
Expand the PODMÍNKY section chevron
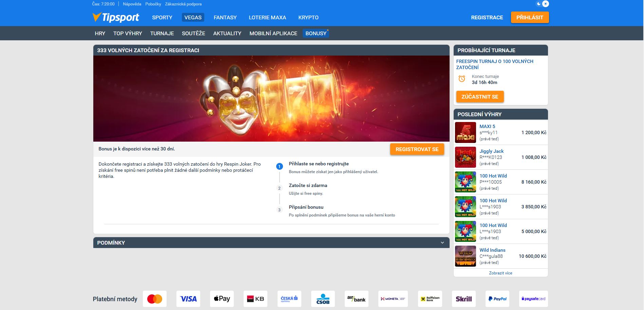point(442,243)
